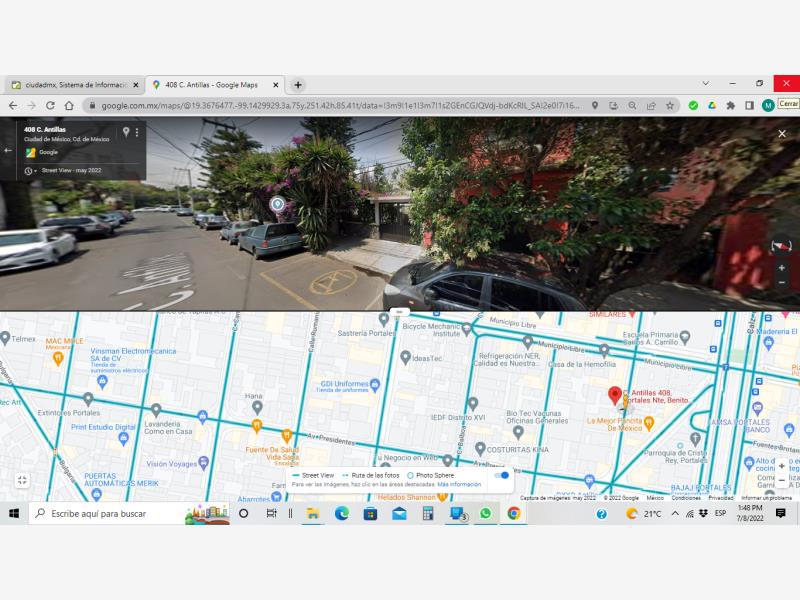
Task: Click the Condiciones link in map footer
Action: (x=686, y=498)
